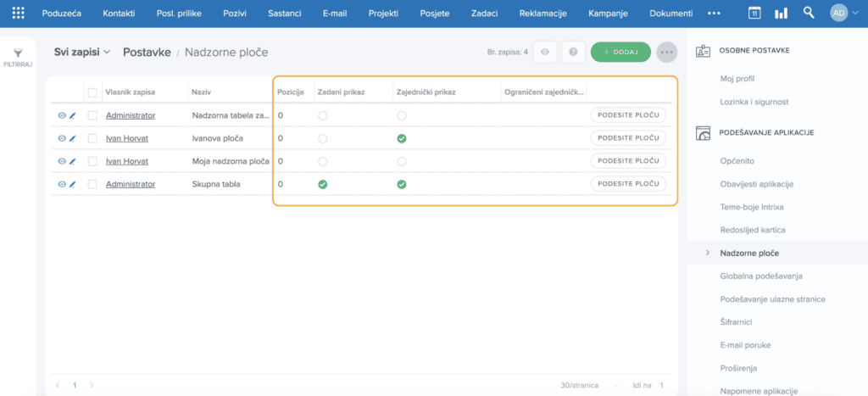Open the Poduzeća menu

point(62,14)
